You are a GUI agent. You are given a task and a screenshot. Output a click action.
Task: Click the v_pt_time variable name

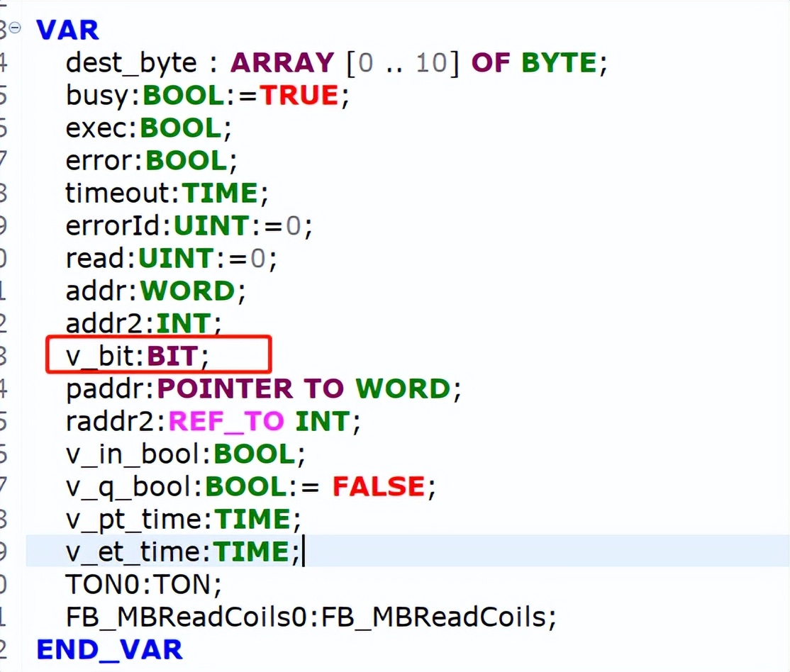[x=134, y=520]
